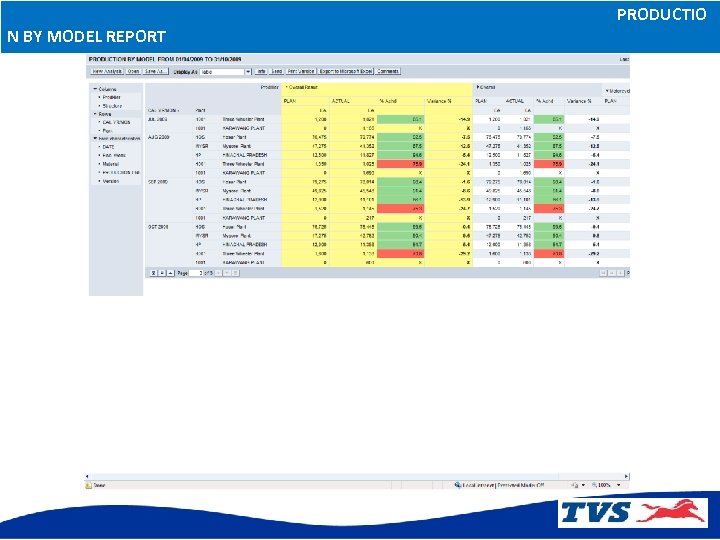
Task: Open the 100% zoom level dropdown
Action: click(619, 485)
